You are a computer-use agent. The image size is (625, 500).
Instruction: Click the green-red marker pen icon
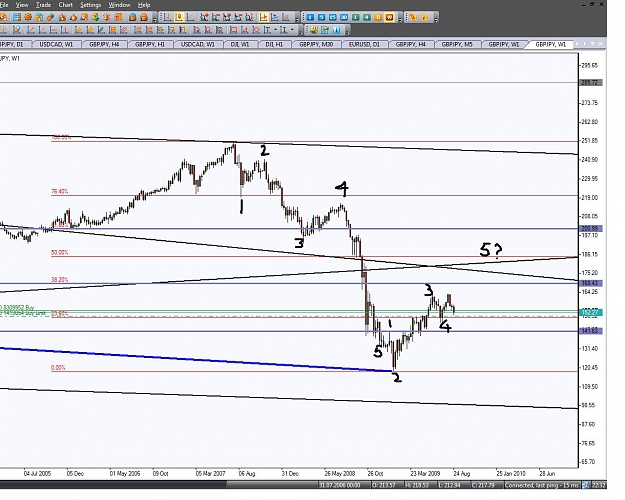tap(51, 17)
